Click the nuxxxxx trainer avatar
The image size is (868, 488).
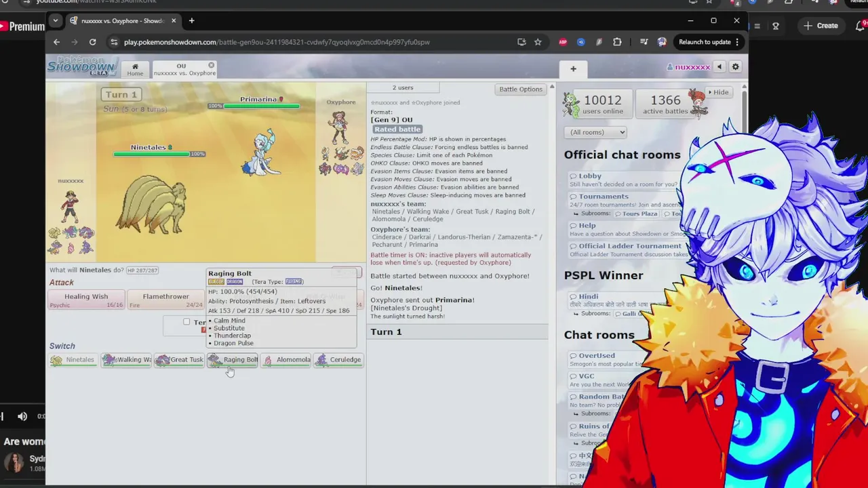click(x=70, y=206)
